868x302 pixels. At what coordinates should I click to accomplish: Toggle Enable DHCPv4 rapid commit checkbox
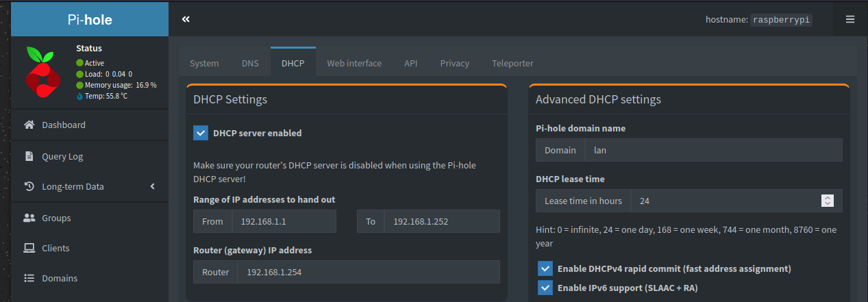tap(545, 268)
